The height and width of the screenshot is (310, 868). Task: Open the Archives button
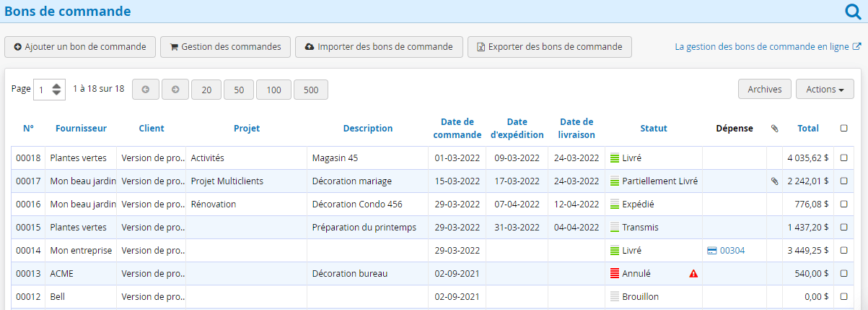(764, 90)
